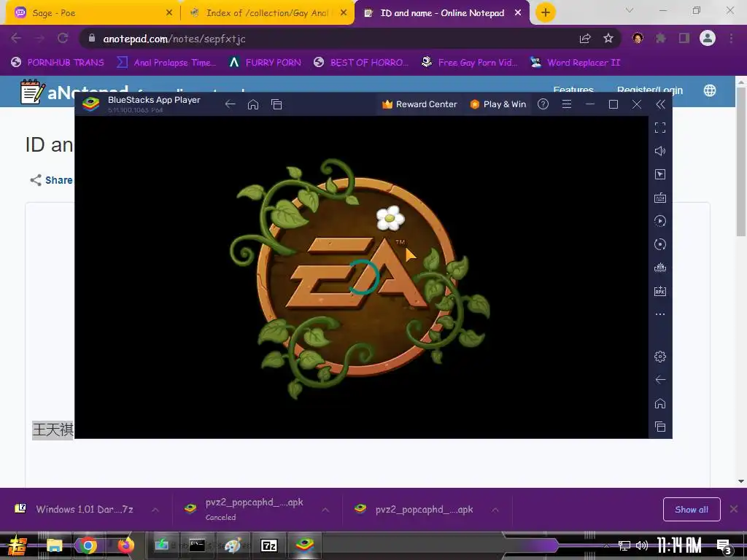Close the Index of /collection tab
Screen dimensions: 747x560
344,13
